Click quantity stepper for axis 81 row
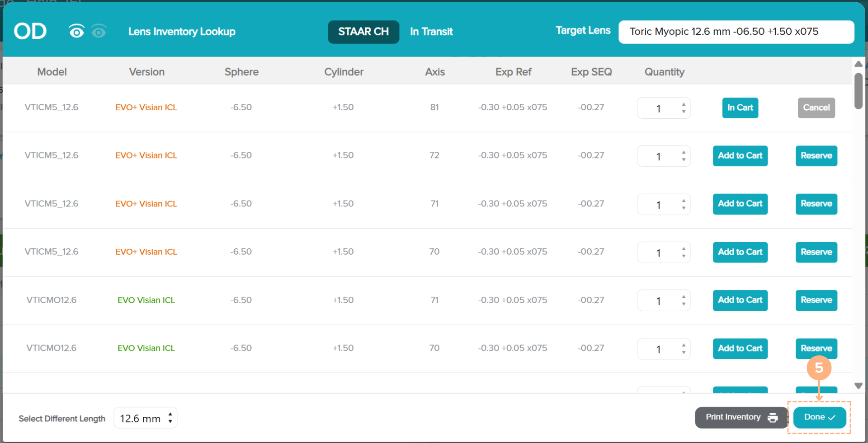Viewport: 868px width, 443px height. 684,108
